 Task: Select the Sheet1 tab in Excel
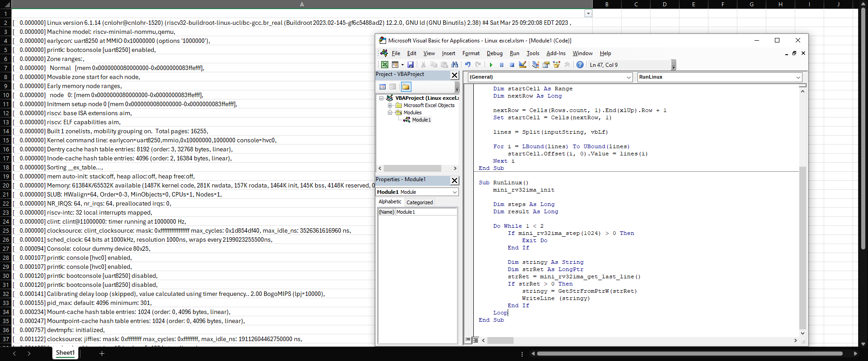pyautogui.click(x=65, y=353)
